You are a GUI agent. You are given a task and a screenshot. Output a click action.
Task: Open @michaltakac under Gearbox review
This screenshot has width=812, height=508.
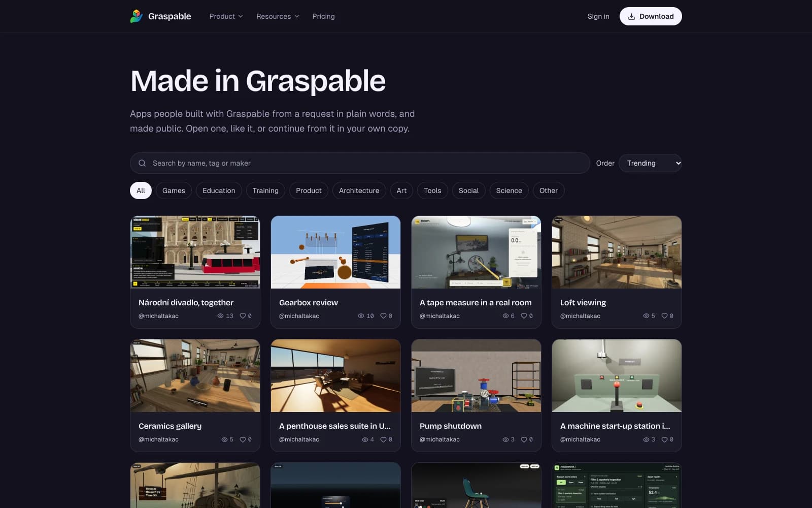point(299,316)
